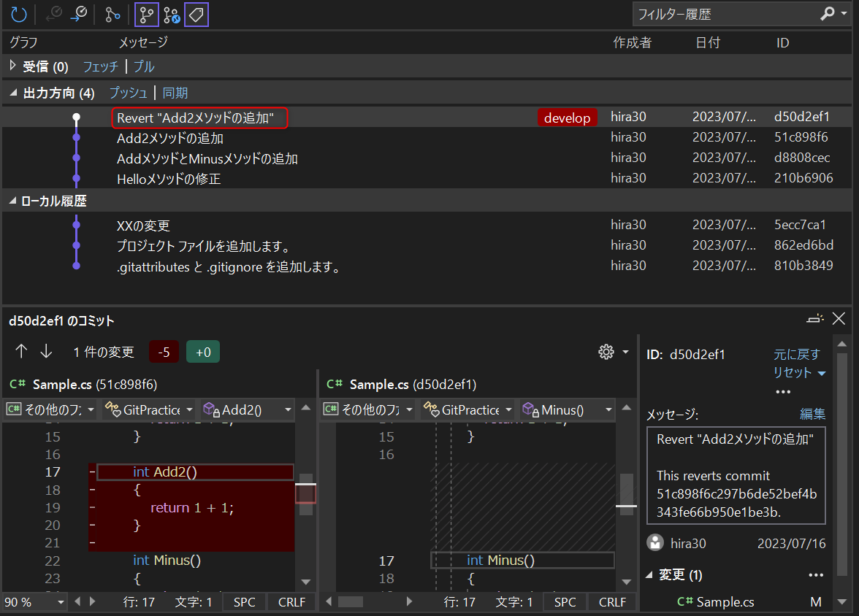Select the .gitattributes と .gitignore commit
859x616 pixels.
tap(427, 266)
